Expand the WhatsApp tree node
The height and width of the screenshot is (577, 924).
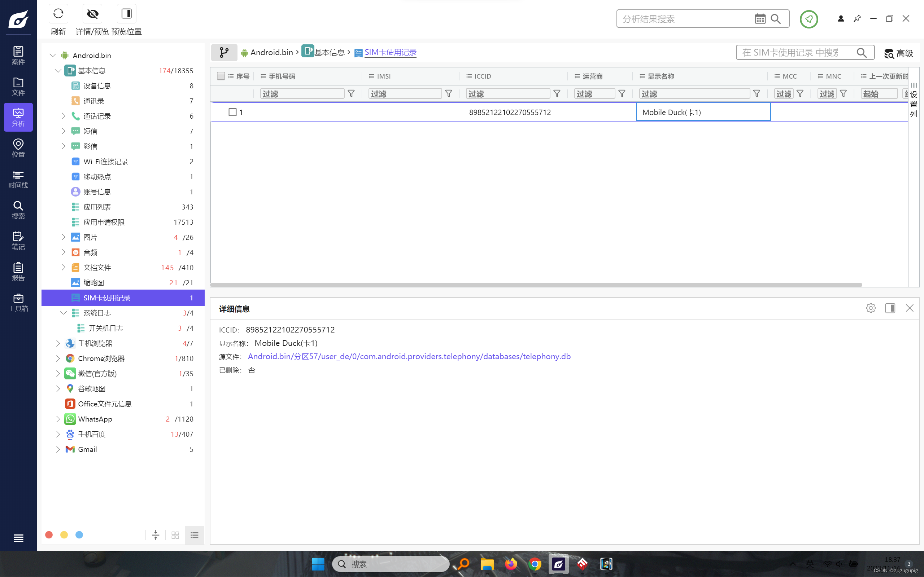(x=58, y=419)
